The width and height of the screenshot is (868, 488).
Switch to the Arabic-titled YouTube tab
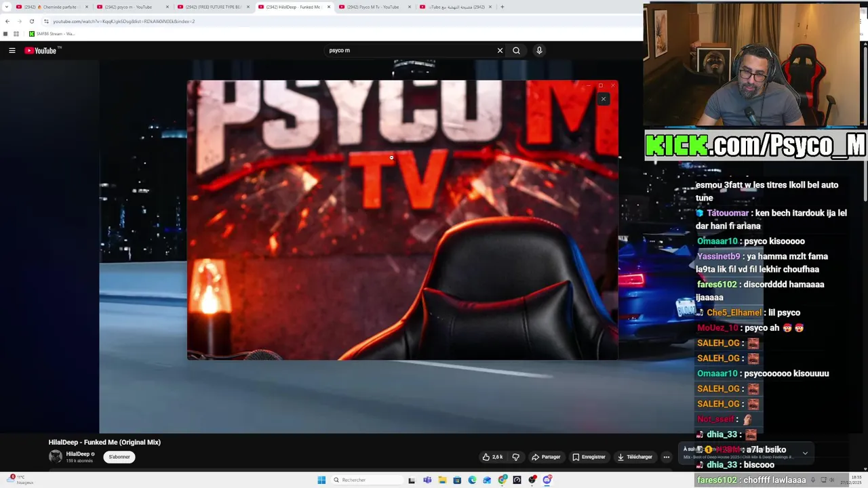[x=454, y=7]
